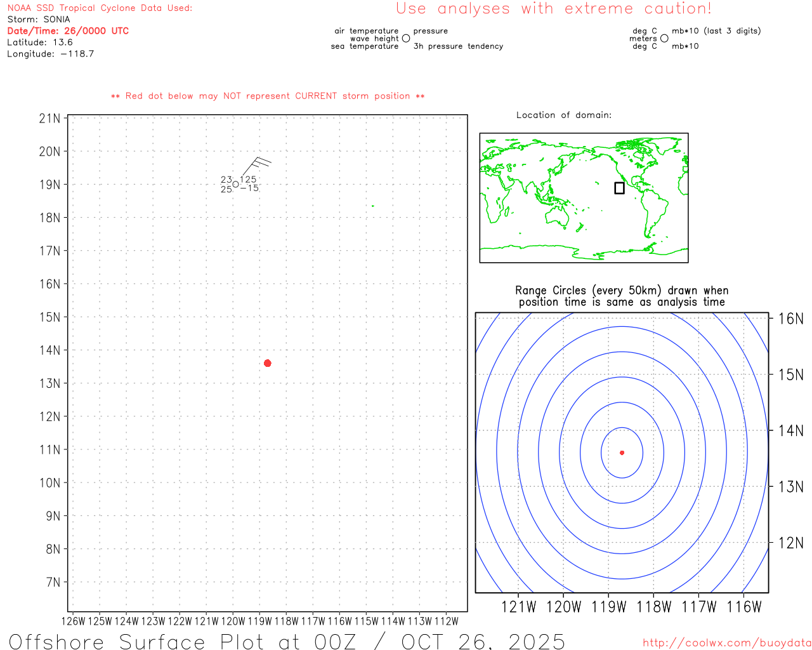The height and width of the screenshot is (650, 812).
Task: Click the legend circle next to meters label
Action: coord(664,39)
